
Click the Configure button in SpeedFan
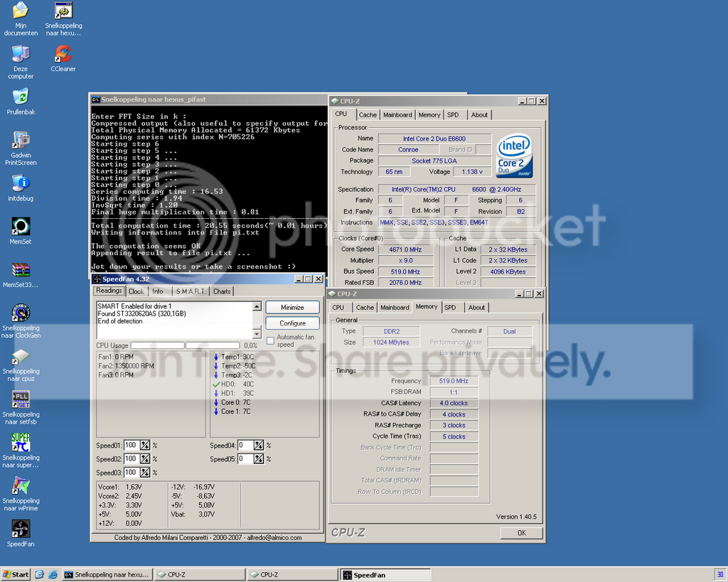(292, 323)
